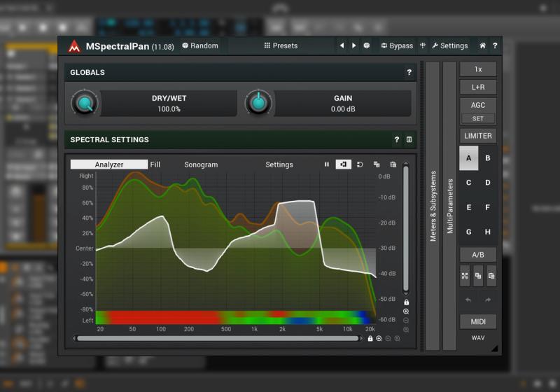Toggle the plugin Bypass
This screenshot has width=560, height=392.
[x=396, y=46]
